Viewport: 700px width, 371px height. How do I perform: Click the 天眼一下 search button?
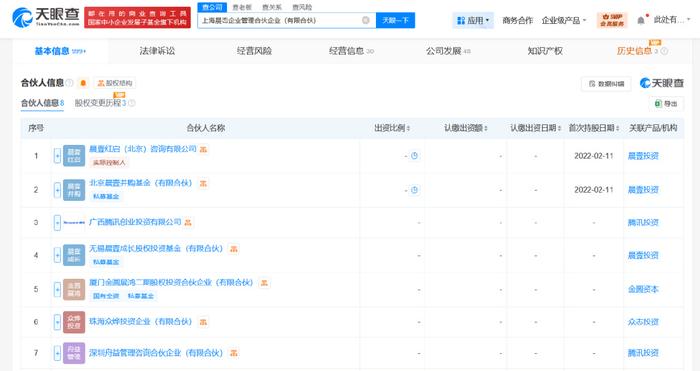point(395,20)
